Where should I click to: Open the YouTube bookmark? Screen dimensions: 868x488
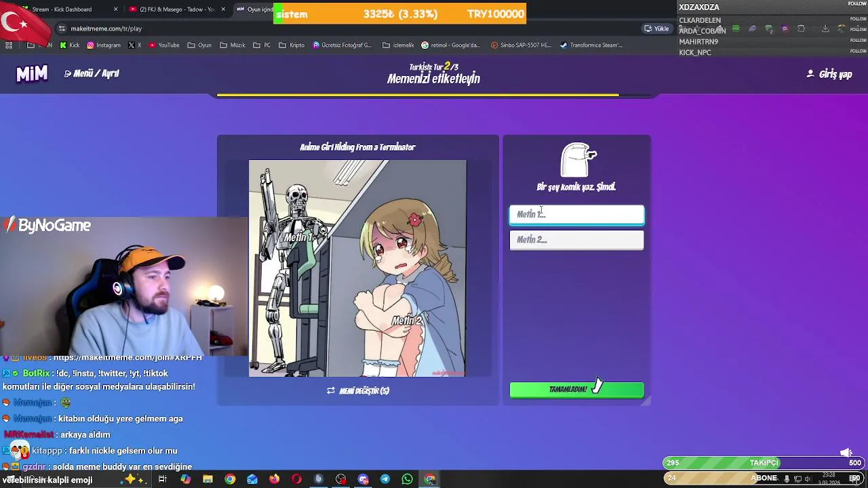[x=163, y=45]
